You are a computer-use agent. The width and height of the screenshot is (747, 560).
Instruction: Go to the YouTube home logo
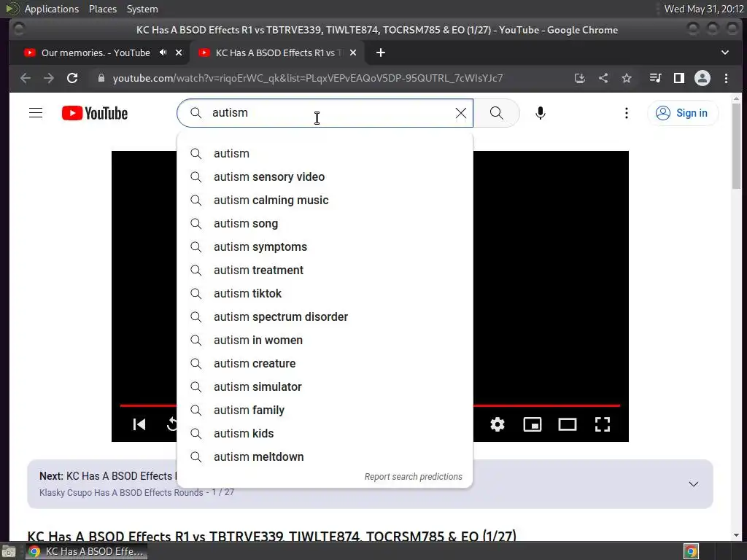95,113
